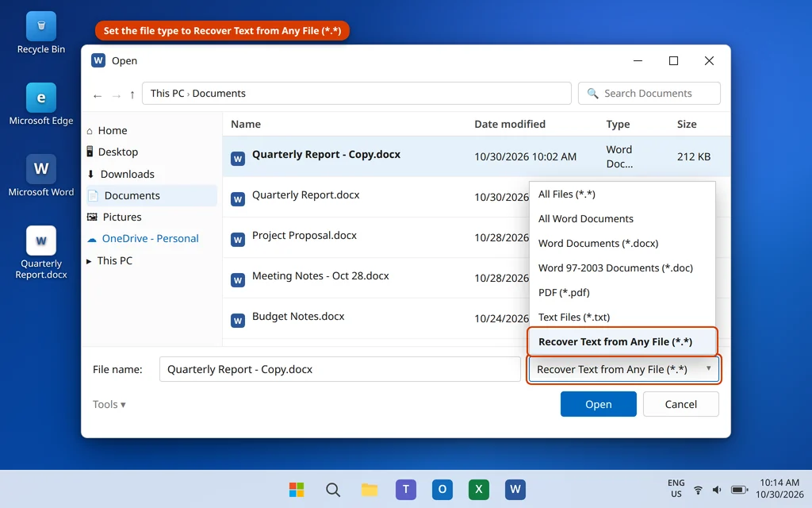Click the 10/30/2026 10:02 AM date cell
This screenshot has height=508, width=812.
[525, 156]
